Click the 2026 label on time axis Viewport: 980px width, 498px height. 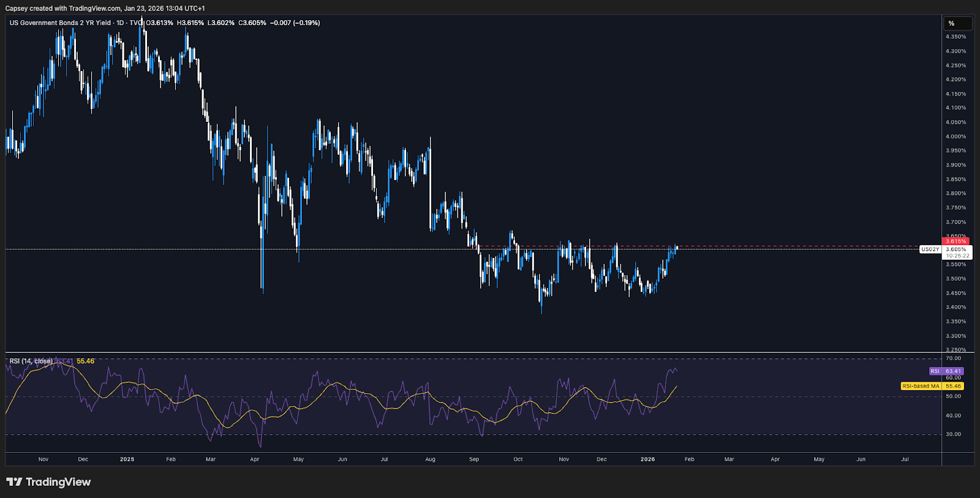point(647,459)
